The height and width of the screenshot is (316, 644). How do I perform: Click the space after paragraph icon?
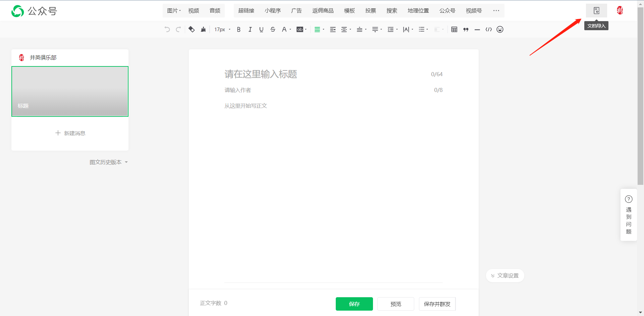point(375,30)
